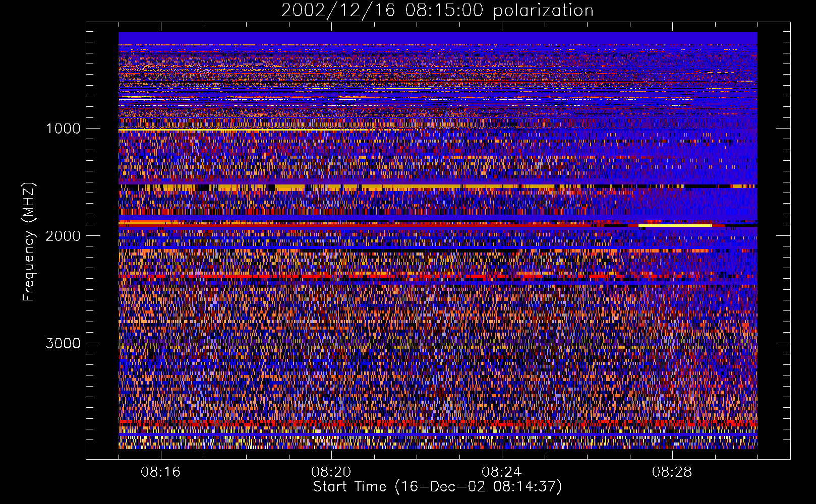Click the 'Start Time (16-Dec-02 08:14:37)' axis title

point(437,487)
